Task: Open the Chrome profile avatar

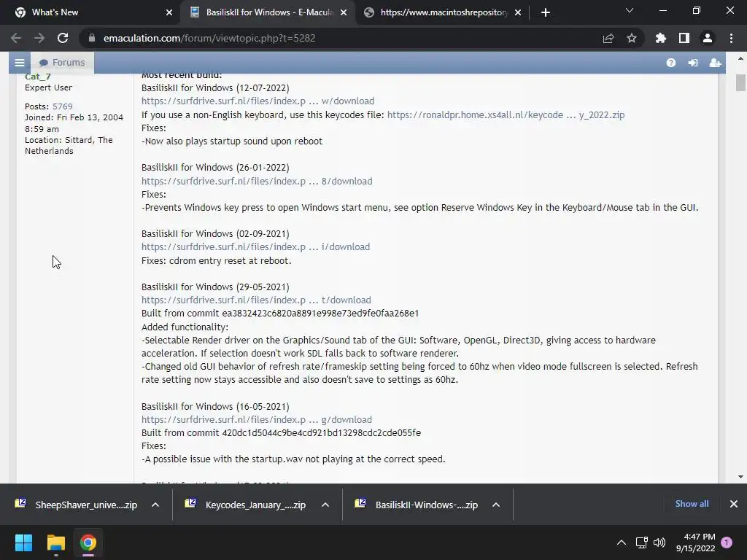Action: coord(708,38)
